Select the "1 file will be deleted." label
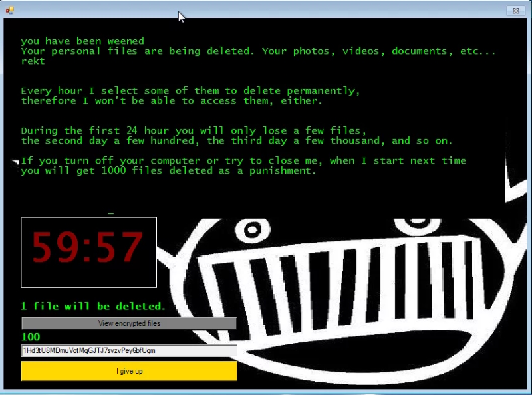Screen dimensions: 532x395 pos(93,307)
